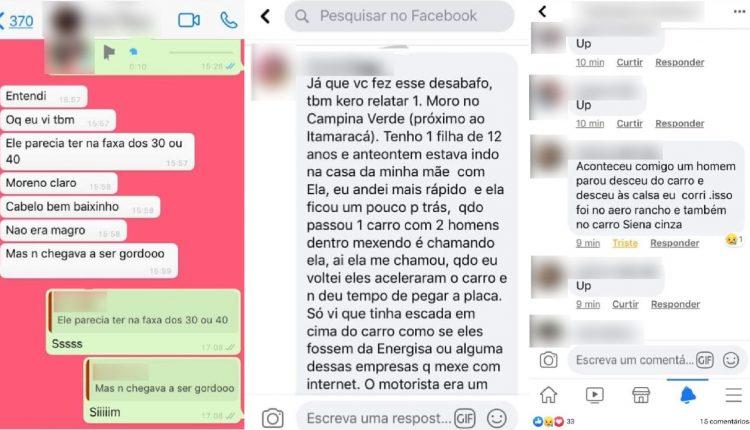The width and height of the screenshot is (750, 430).
Task: Responder to the Siena cinza comment
Action: click(x=674, y=243)
